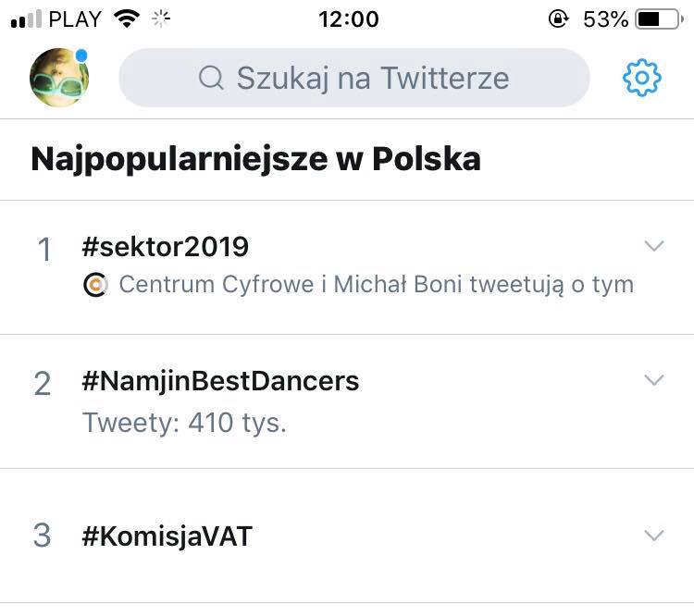Open the #KomisjaVAT trending hashtag
Viewport: 694px width, 616px height.
[167, 536]
